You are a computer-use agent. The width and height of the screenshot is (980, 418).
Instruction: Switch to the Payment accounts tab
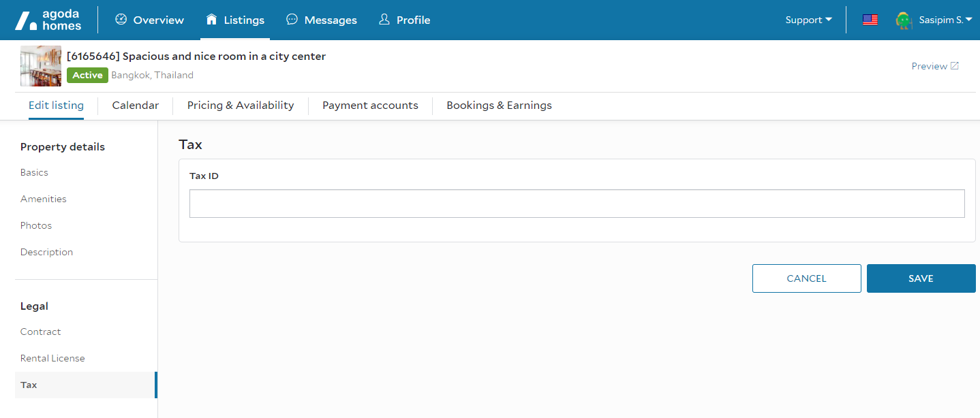(x=370, y=106)
